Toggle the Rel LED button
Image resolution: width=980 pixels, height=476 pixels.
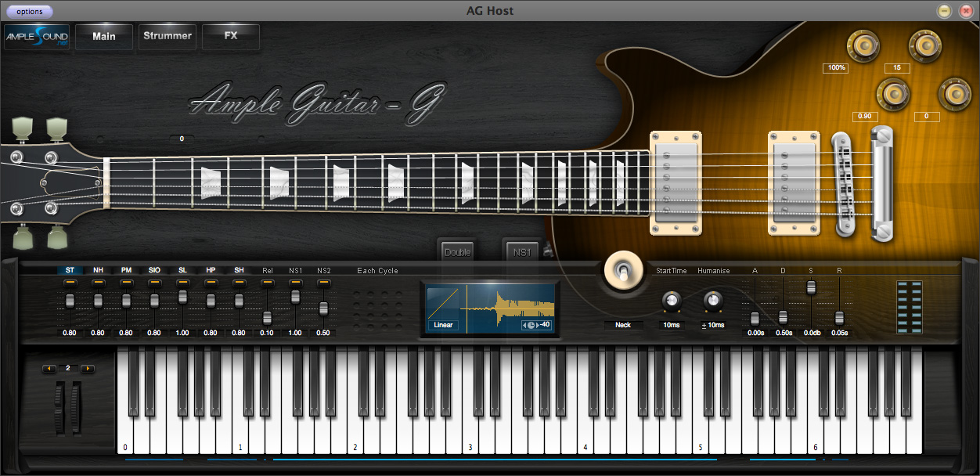pos(267,281)
